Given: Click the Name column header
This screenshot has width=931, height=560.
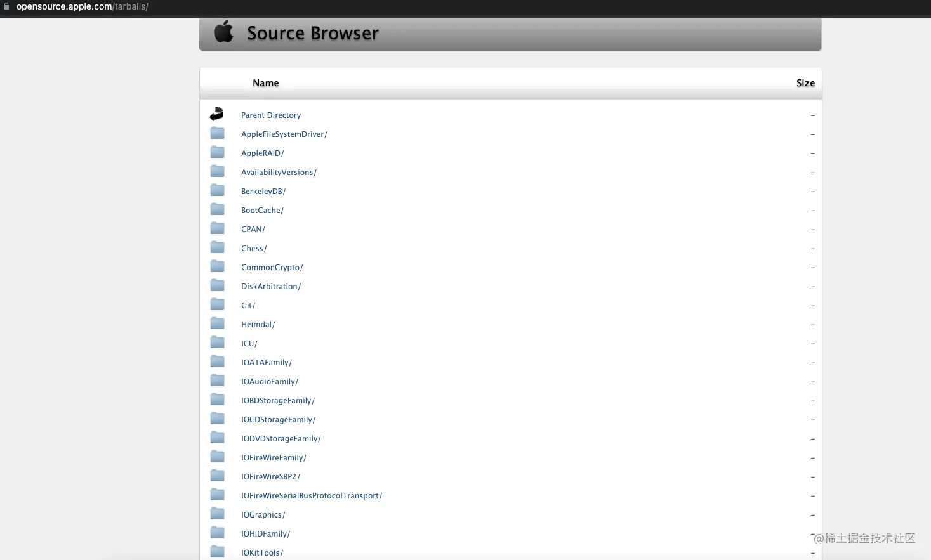Looking at the screenshot, I should coord(266,83).
